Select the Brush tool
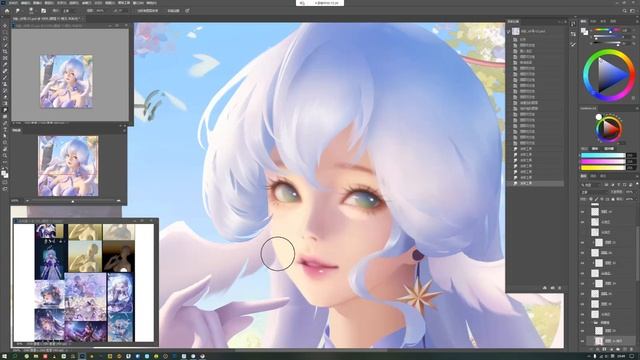The image size is (640, 360). point(5,78)
